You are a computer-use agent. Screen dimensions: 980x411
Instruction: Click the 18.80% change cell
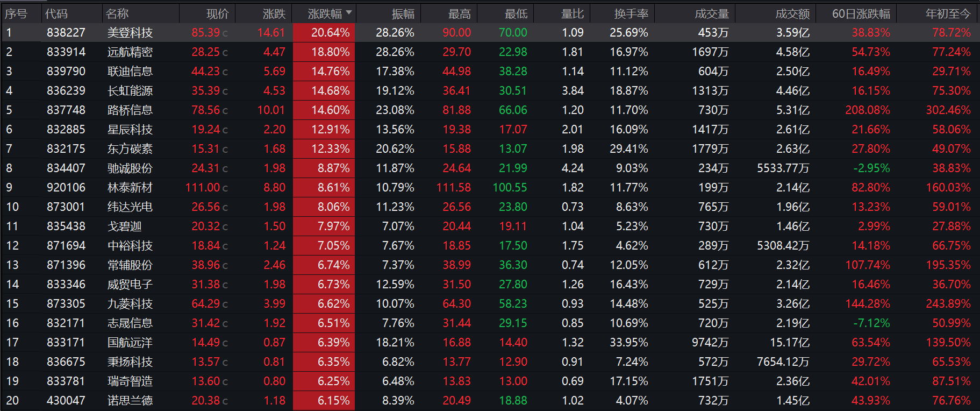pyautogui.click(x=324, y=52)
